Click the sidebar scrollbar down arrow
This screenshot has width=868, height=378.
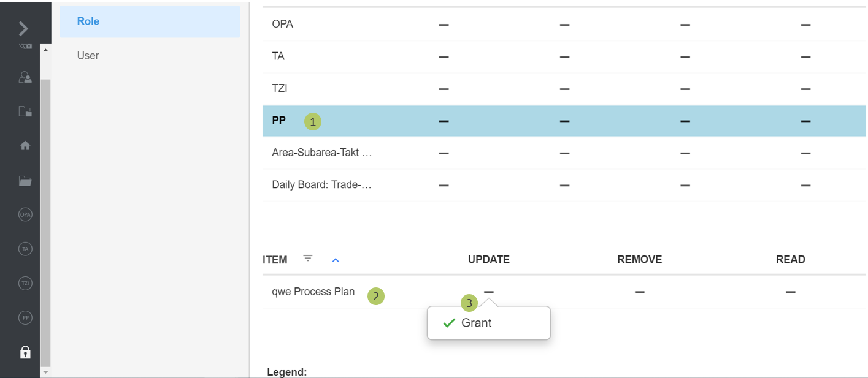tap(45, 371)
